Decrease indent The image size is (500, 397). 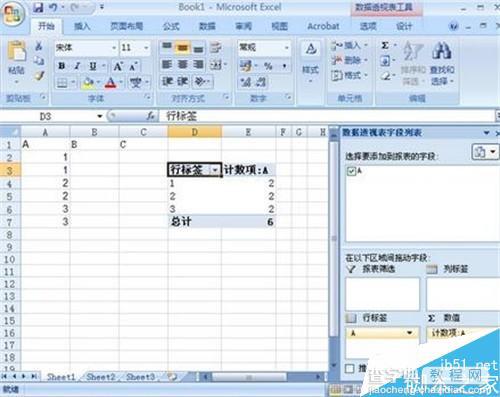[x=167, y=81]
